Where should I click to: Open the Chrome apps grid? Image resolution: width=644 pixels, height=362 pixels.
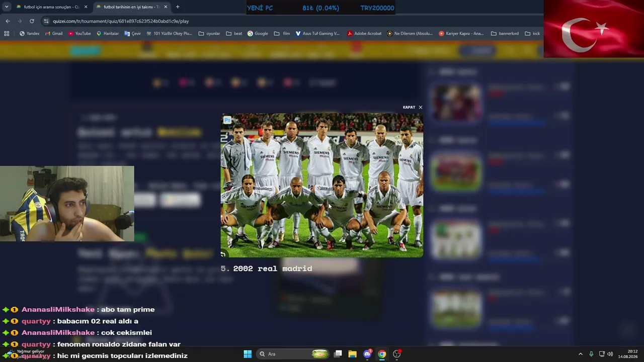7,34
